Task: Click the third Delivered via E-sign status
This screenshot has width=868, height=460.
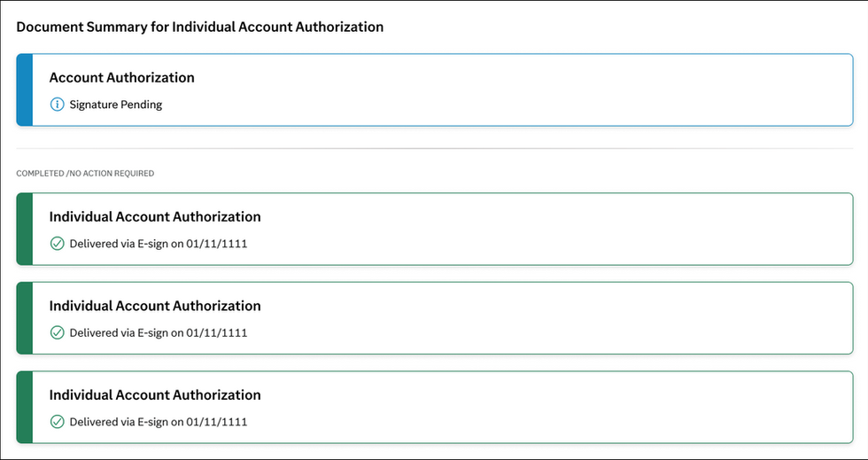Action: point(158,422)
